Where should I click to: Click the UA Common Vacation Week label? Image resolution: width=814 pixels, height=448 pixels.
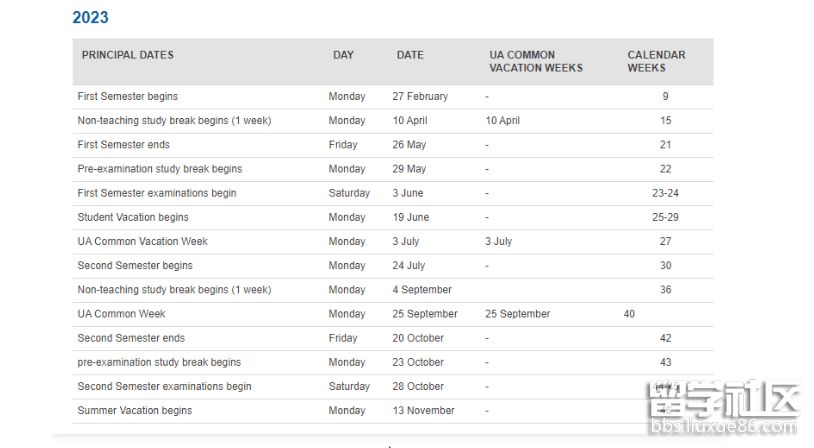pos(143,241)
